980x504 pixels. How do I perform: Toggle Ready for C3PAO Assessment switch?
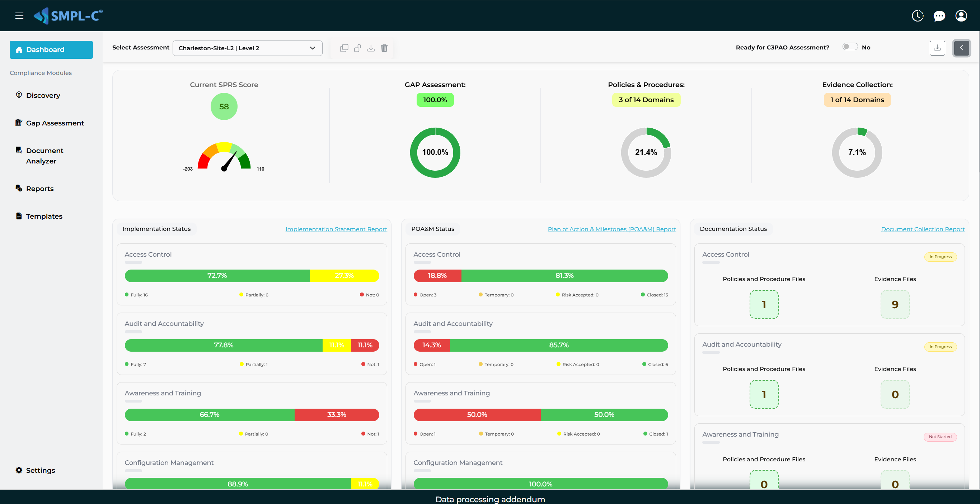click(x=849, y=47)
